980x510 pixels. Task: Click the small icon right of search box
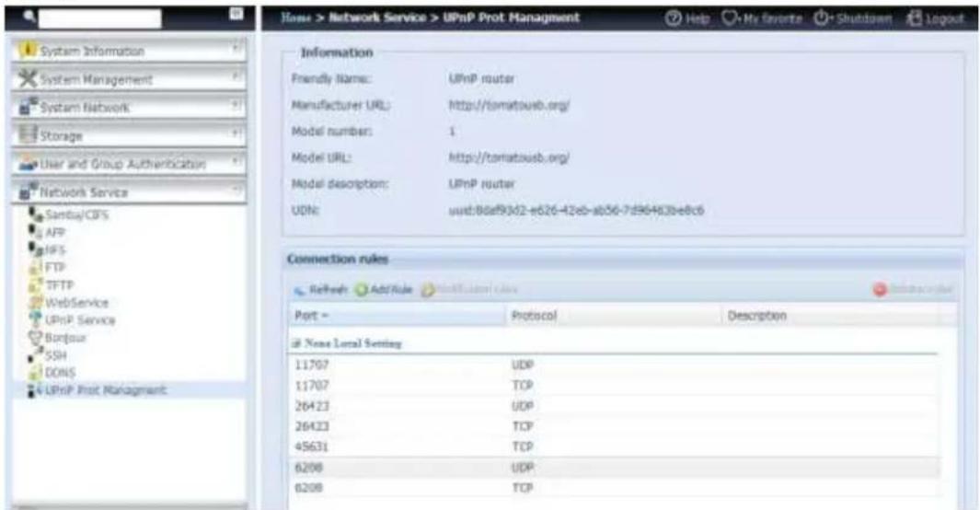point(236,13)
